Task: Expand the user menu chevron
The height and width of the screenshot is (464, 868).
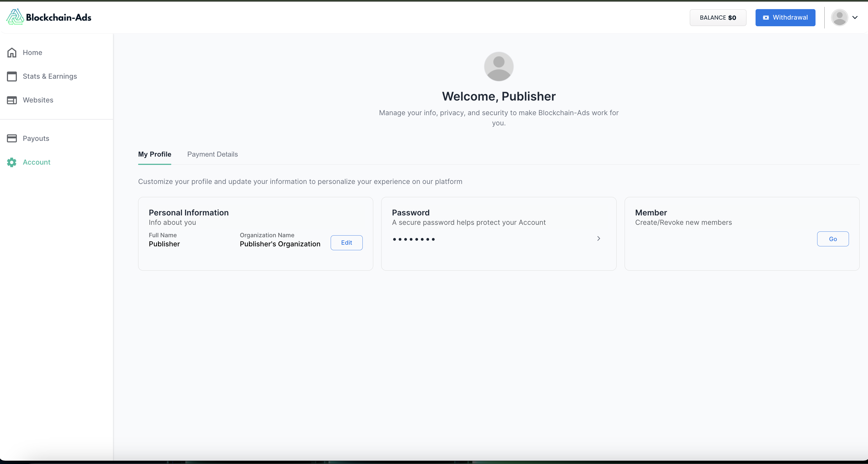Action: tap(855, 17)
